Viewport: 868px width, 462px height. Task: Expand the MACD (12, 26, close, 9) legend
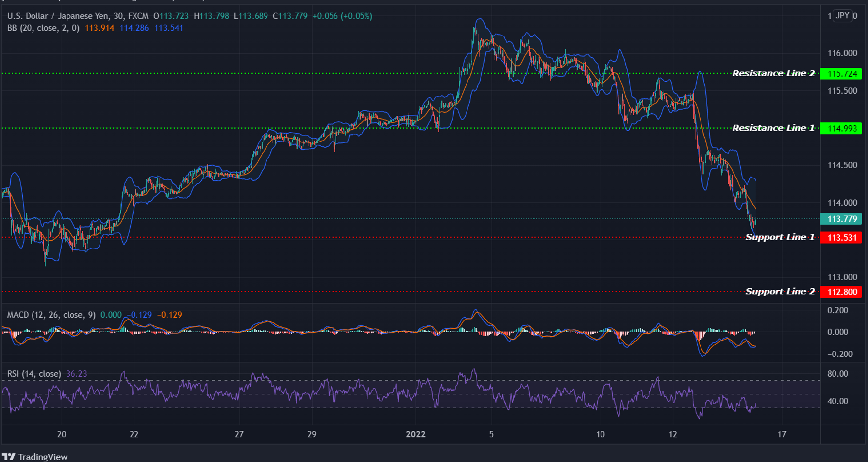click(50, 315)
